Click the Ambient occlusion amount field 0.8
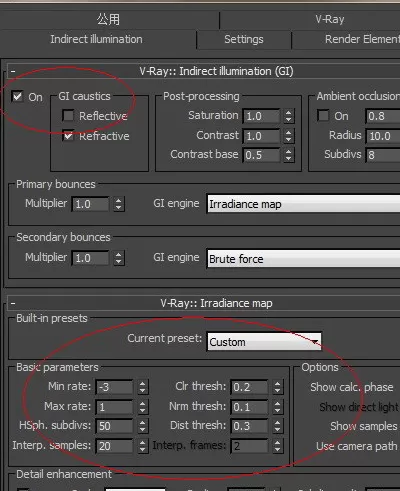 (x=383, y=116)
